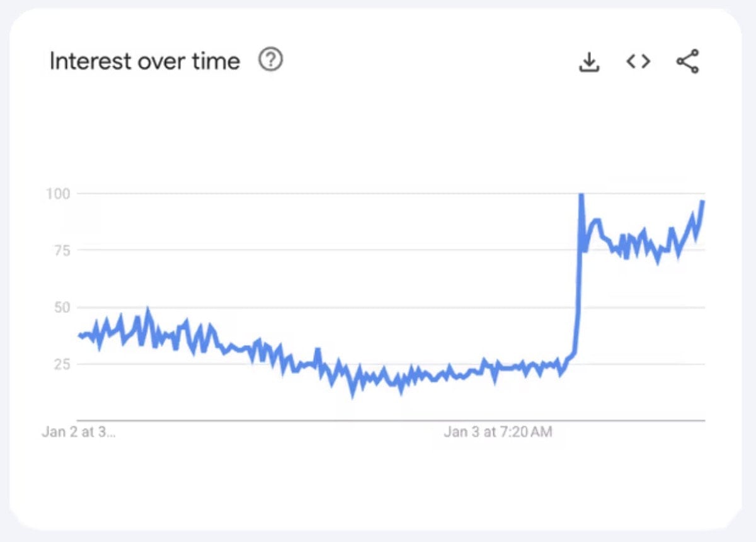Select the peak data point at 100
This screenshot has width=756, height=542.
[581, 195]
